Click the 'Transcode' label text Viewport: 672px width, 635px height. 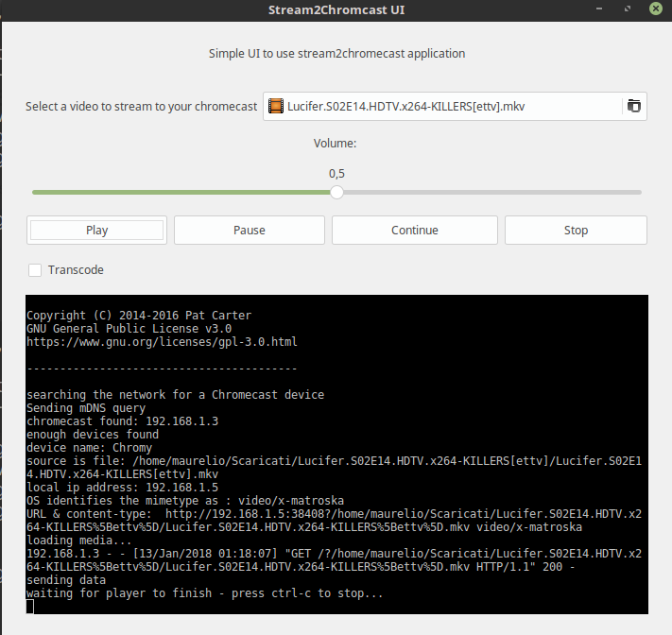(76, 270)
